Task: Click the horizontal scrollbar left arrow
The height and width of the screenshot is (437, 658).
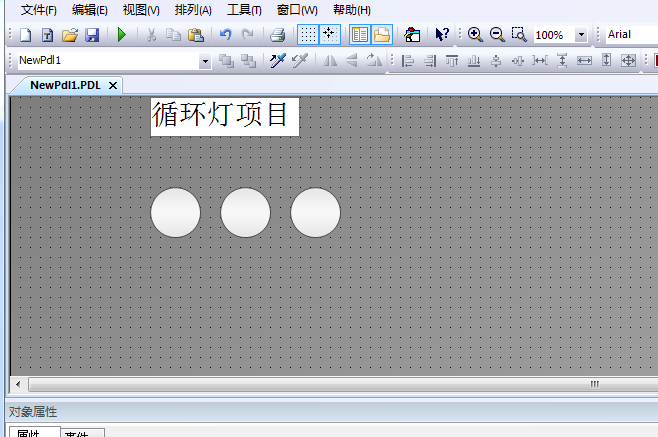Action: pyautogui.click(x=17, y=384)
